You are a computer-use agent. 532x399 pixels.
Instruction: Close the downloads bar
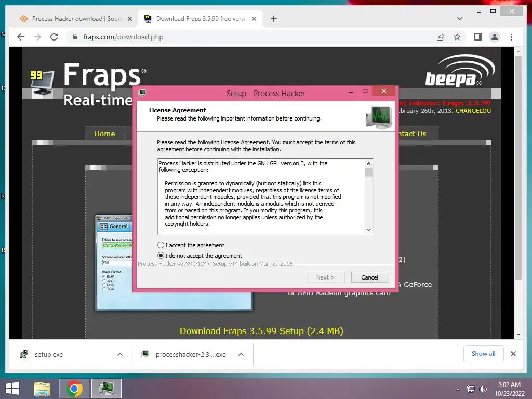(x=513, y=354)
